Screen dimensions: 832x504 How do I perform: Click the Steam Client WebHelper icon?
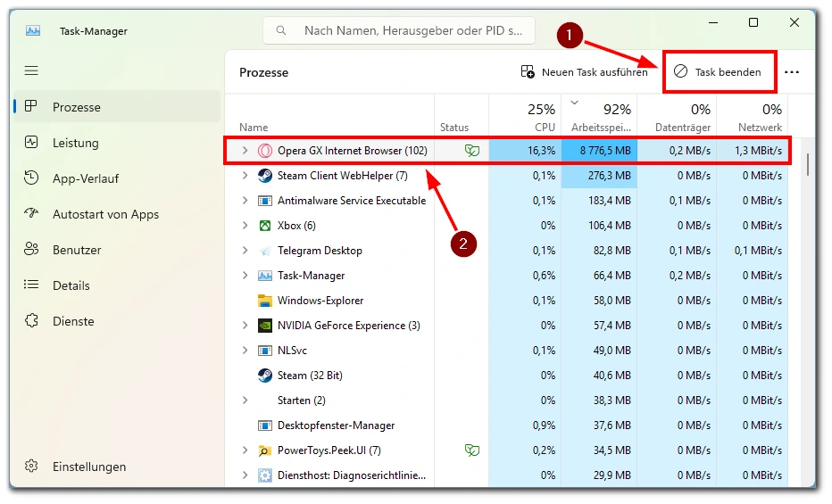coord(265,176)
